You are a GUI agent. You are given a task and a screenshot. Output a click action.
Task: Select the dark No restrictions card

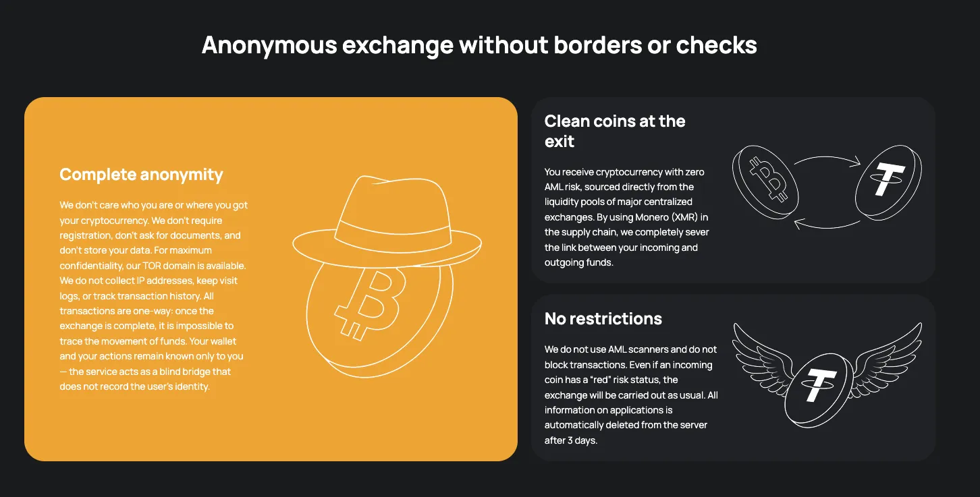click(x=733, y=378)
